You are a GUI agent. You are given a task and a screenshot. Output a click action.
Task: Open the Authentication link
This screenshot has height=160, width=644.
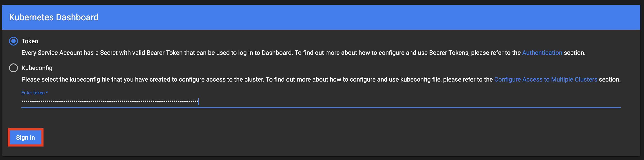coord(542,53)
